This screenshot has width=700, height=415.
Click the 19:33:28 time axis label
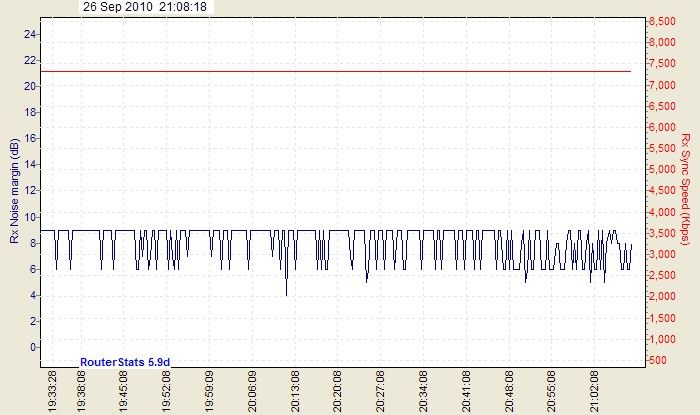[54, 391]
